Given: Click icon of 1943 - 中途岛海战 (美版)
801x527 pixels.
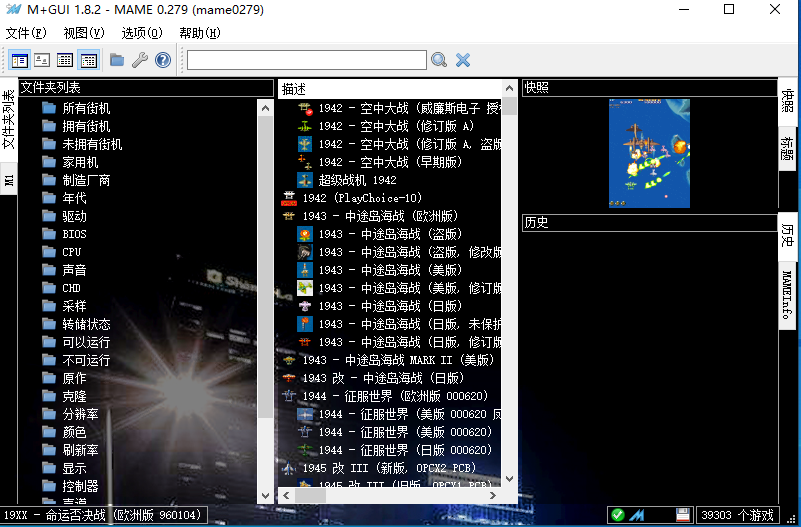Looking at the screenshot, I should click(x=305, y=270).
